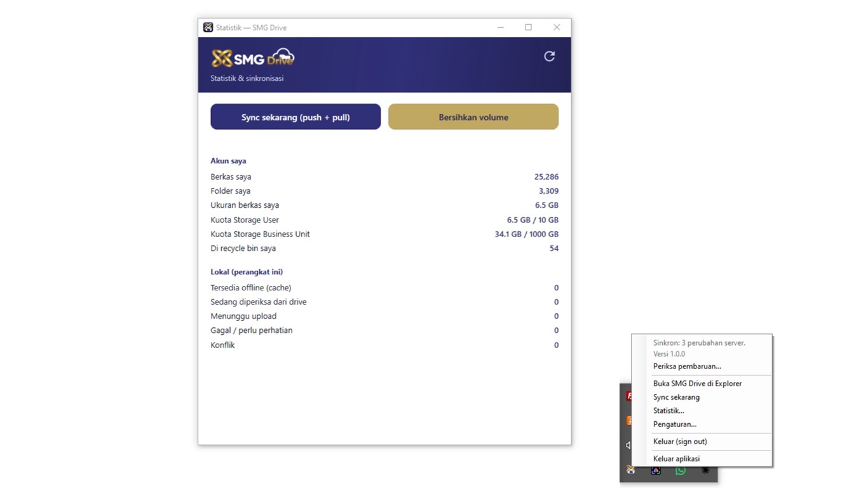The height and width of the screenshot is (488, 868).
Task: Click the "Ukuran berkas saya" label
Action: pos(245,205)
